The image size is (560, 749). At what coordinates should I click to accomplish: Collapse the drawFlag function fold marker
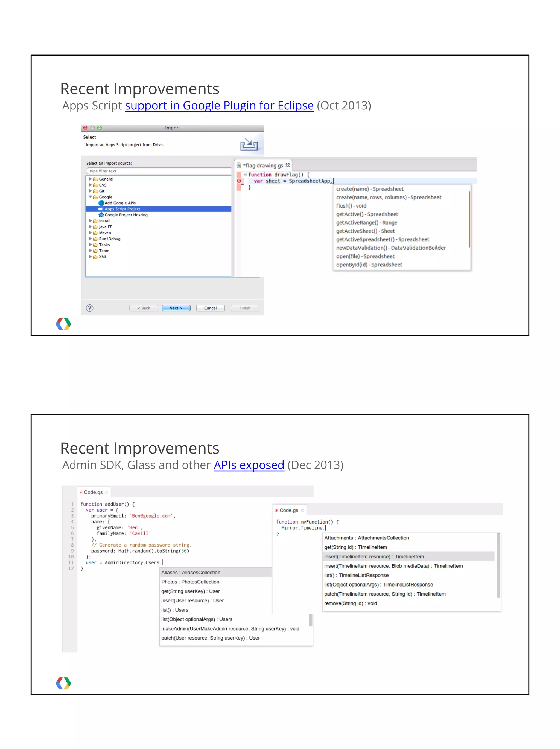coord(245,174)
